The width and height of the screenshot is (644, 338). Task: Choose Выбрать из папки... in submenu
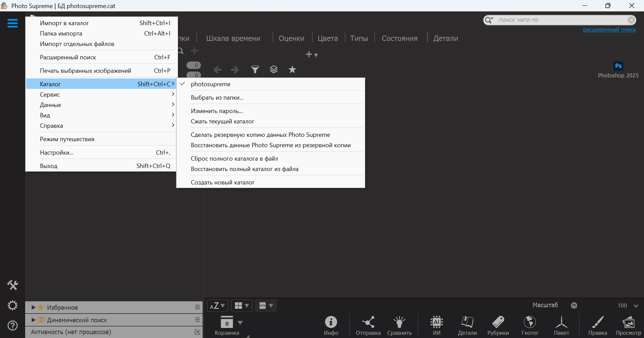[271, 98]
